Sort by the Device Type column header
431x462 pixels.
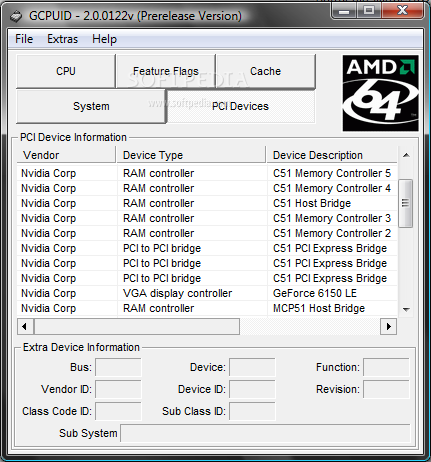191,155
